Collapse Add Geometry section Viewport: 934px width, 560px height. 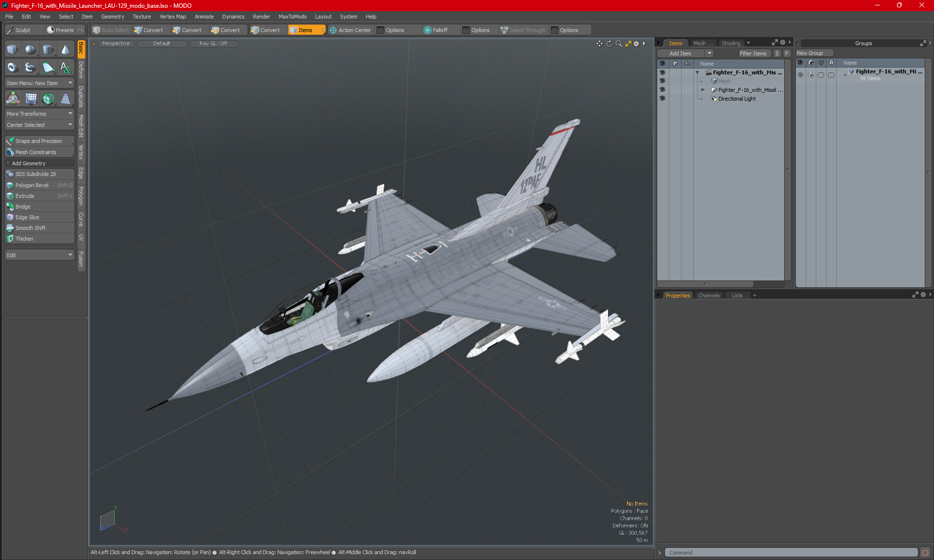pyautogui.click(x=8, y=163)
